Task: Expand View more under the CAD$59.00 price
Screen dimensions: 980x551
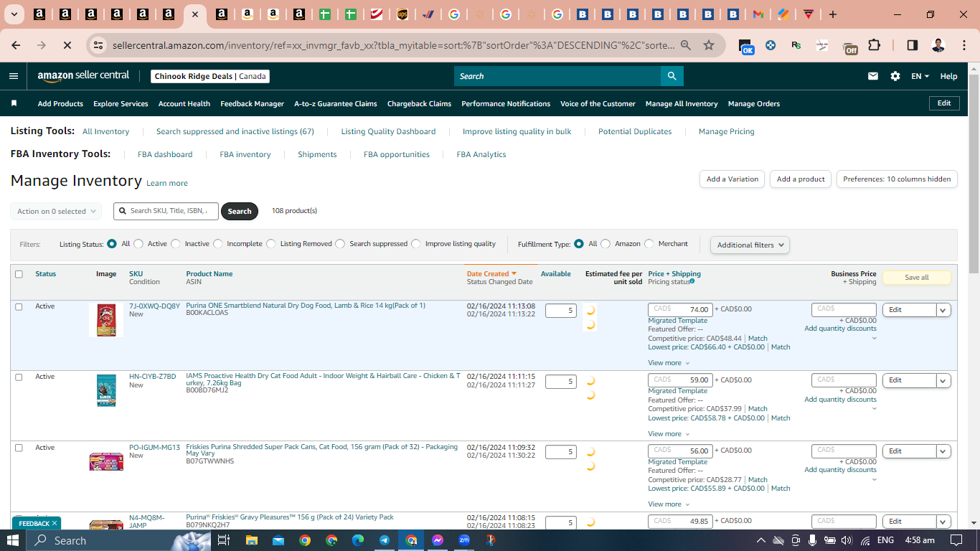Action: 669,434
